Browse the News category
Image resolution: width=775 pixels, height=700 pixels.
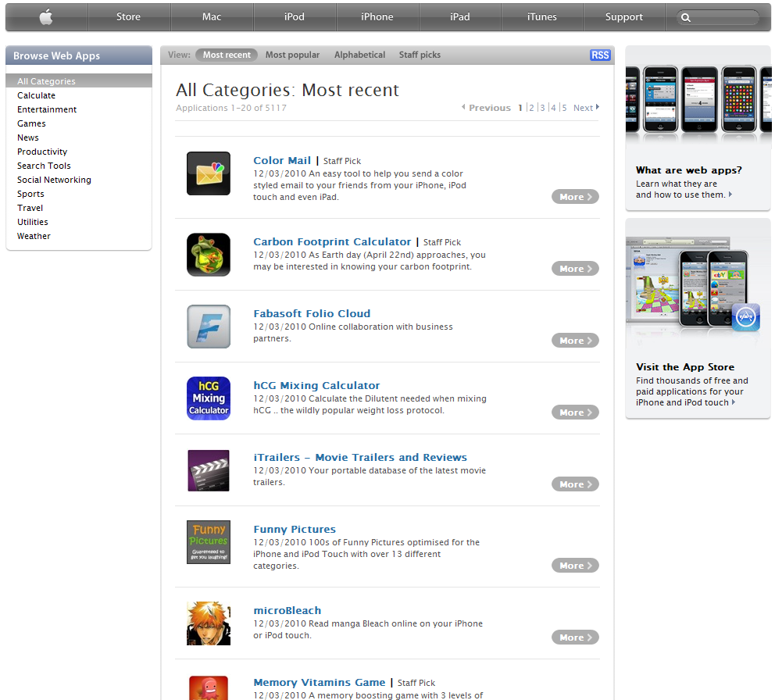[27, 137]
